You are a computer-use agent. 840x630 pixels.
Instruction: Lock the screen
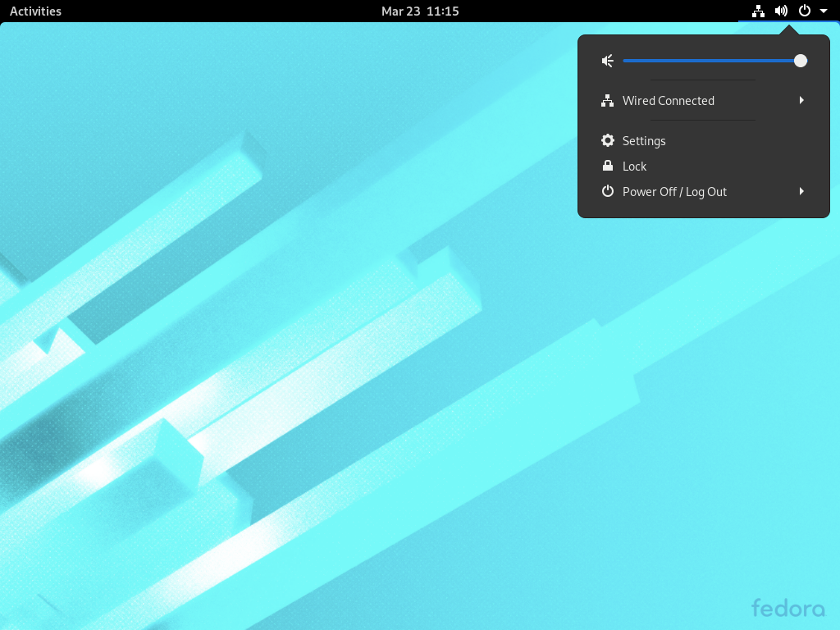click(x=703, y=167)
